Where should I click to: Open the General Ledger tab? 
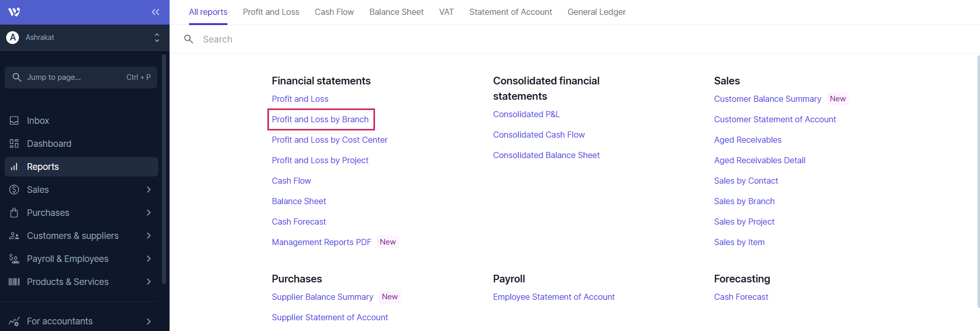pos(596,12)
